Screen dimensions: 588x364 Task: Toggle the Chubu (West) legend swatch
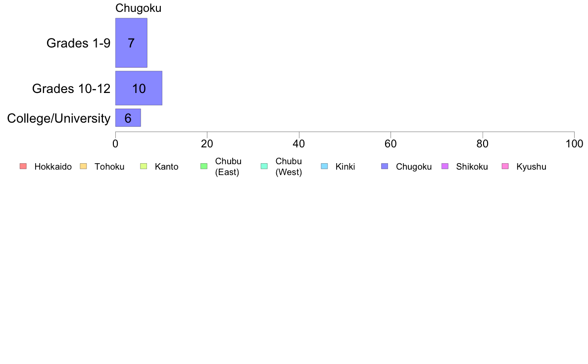pyautogui.click(x=264, y=167)
